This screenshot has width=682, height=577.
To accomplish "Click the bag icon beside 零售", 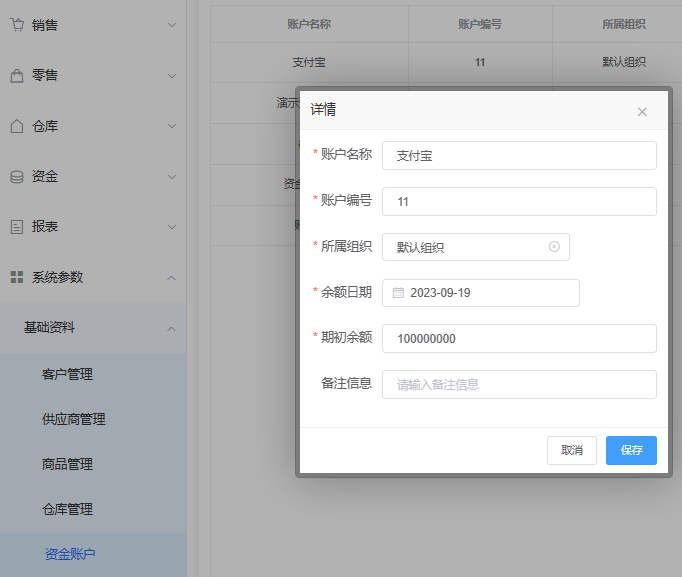I will coord(17,76).
